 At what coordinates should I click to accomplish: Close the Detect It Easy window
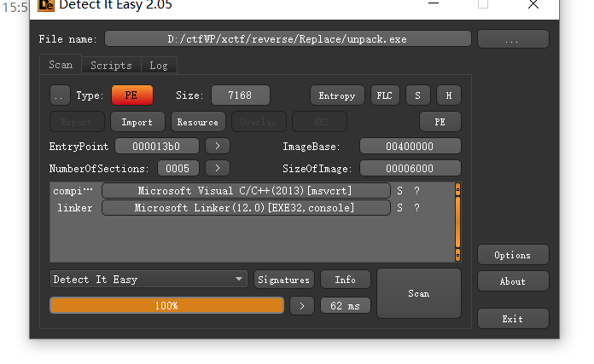(x=533, y=4)
